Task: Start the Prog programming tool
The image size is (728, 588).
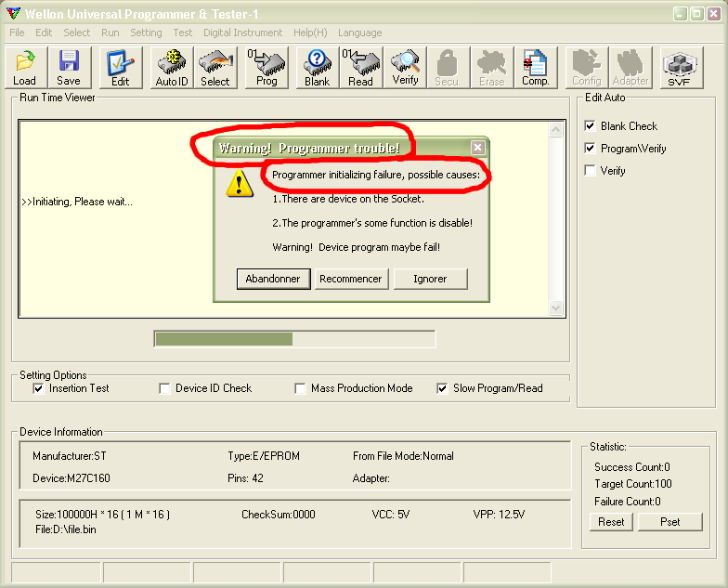Action: click(266, 67)
